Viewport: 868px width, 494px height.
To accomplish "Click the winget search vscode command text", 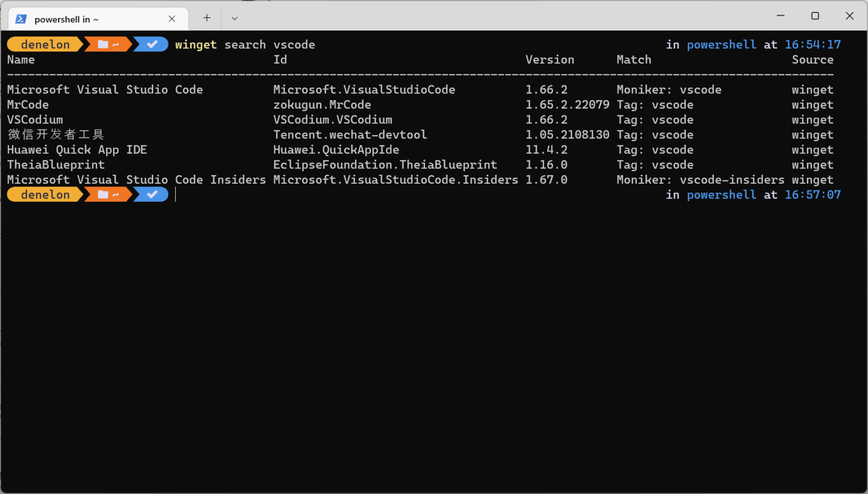I will [245, 44].
